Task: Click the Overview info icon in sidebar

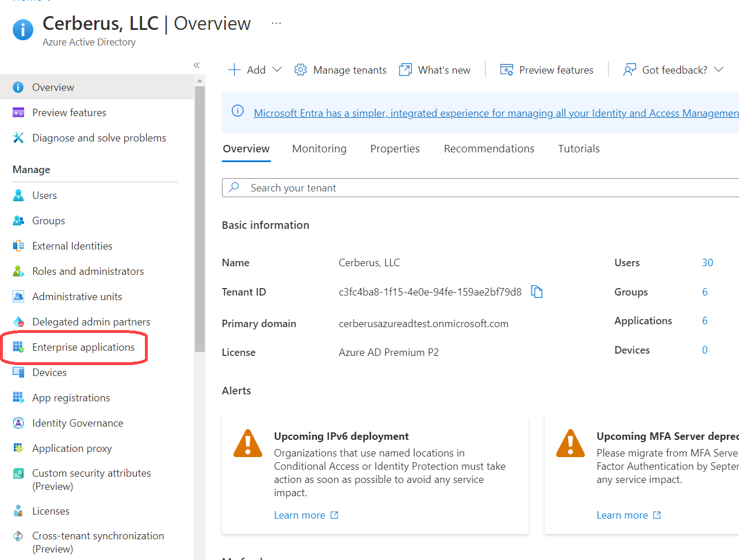Action: click(18, 87)
